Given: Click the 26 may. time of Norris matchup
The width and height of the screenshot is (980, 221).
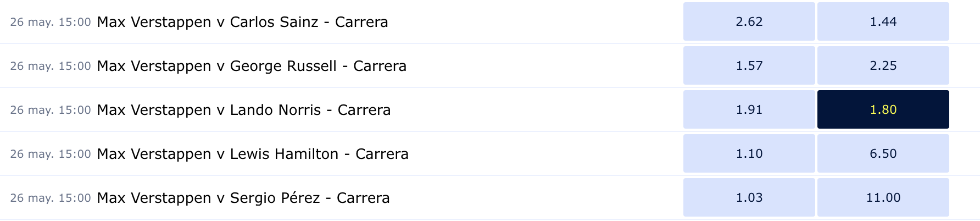Looking at the screenshot, I should (51, 110).
